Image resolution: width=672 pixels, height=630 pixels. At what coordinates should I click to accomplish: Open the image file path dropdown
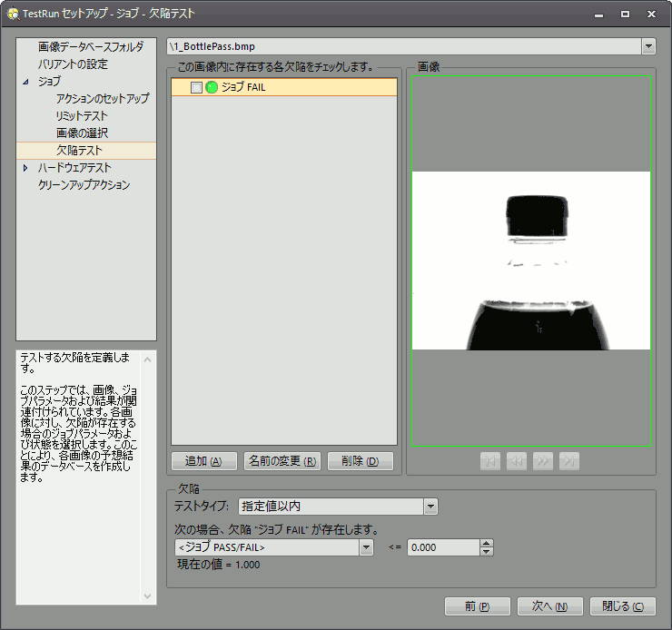coord(647,46)
